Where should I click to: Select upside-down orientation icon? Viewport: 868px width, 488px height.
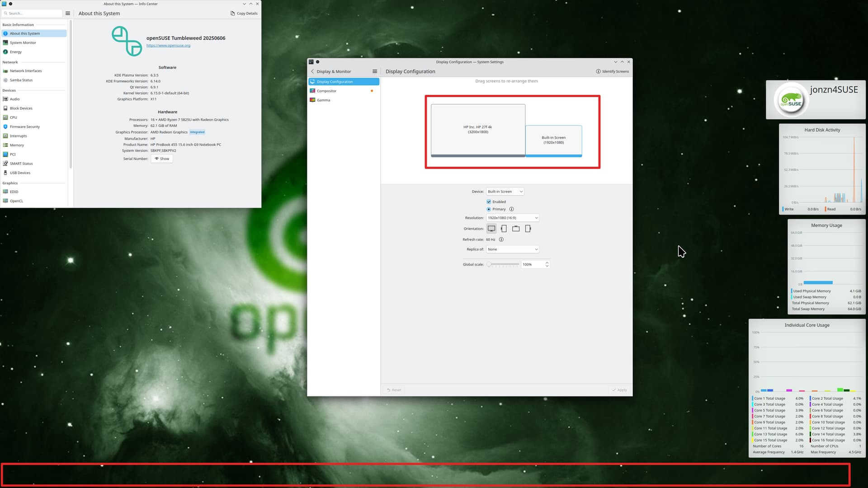pyautogui.click(x=516, y=229)
